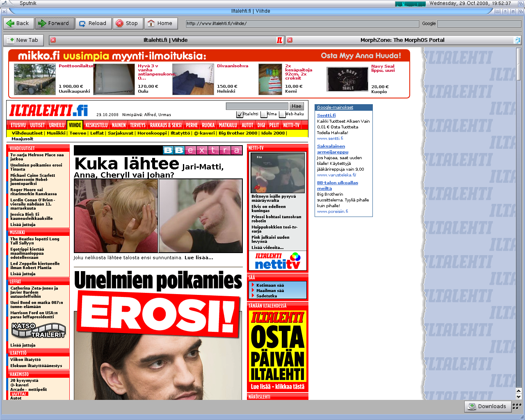Click the Hae search button

297,106
